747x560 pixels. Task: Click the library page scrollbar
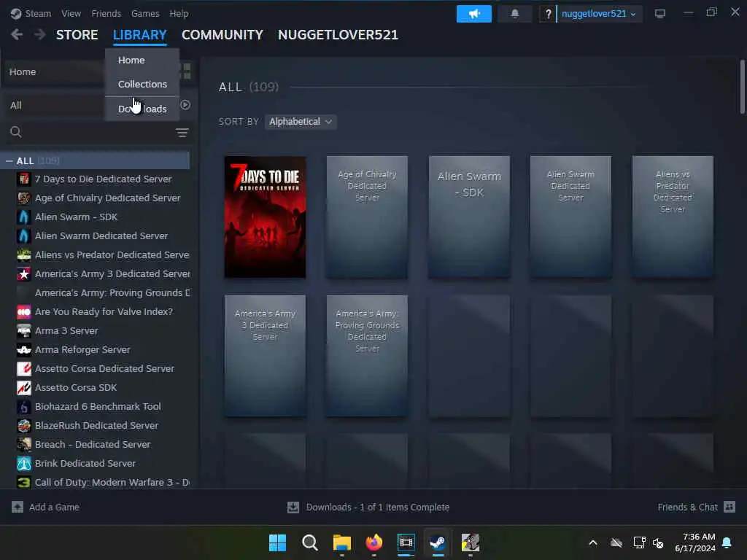[x=742, y=87]
